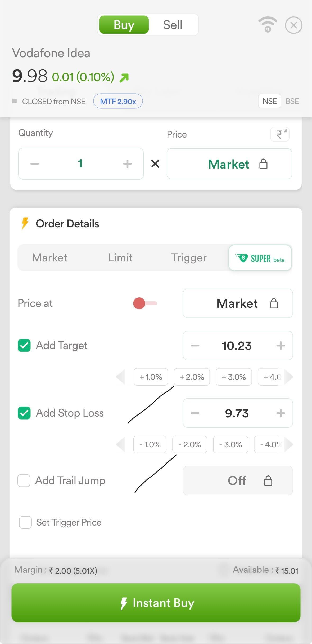Select the Trigger order tab
The image size is (312, 644).
click(x=189, y=258)
